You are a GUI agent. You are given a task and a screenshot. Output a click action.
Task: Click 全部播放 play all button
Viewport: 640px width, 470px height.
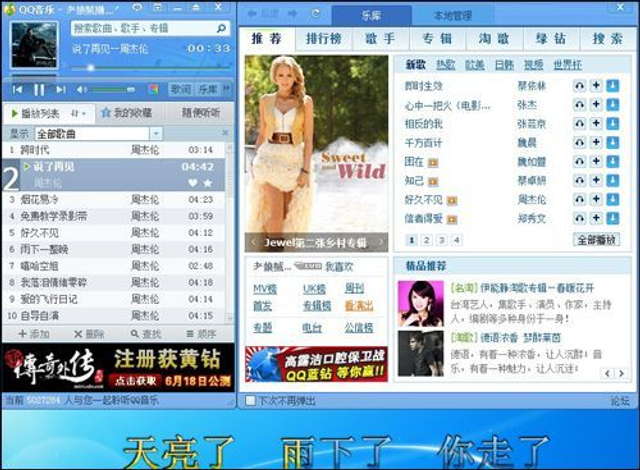[596, 240]
